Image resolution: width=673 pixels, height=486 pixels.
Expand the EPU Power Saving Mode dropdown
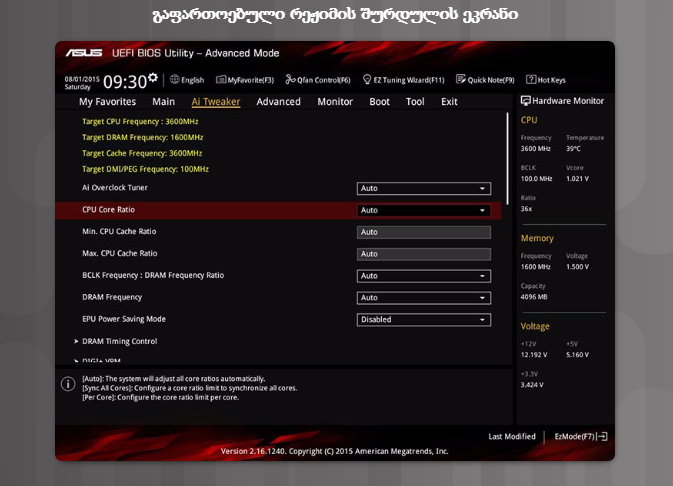click(x=424, y=320)
